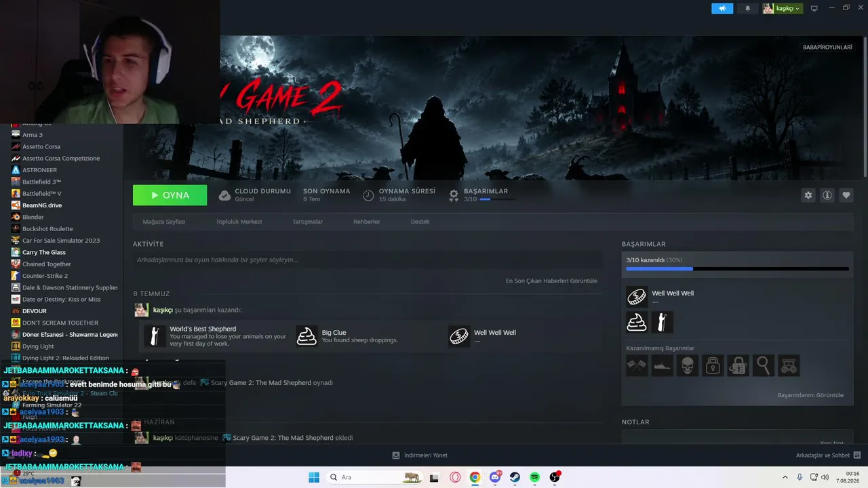This screenshot has height=488, width=868.
Task: Select Dying Light in the library list
Action: 38,346
